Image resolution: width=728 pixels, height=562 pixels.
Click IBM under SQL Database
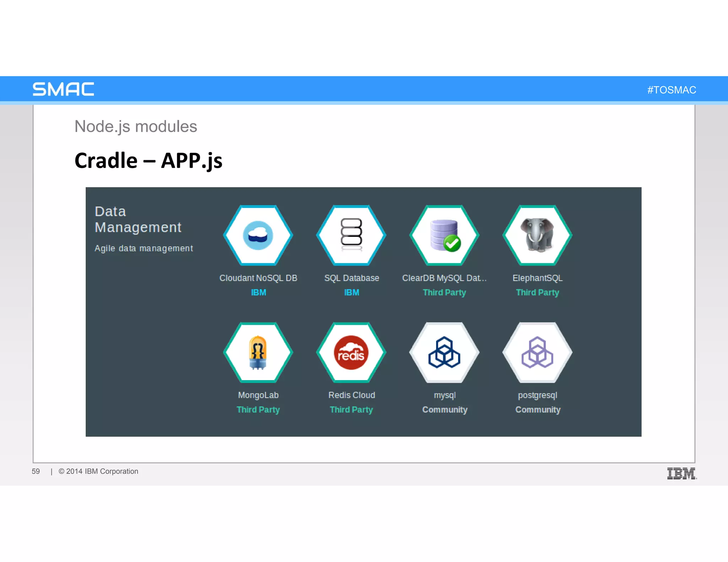point(352,292)
